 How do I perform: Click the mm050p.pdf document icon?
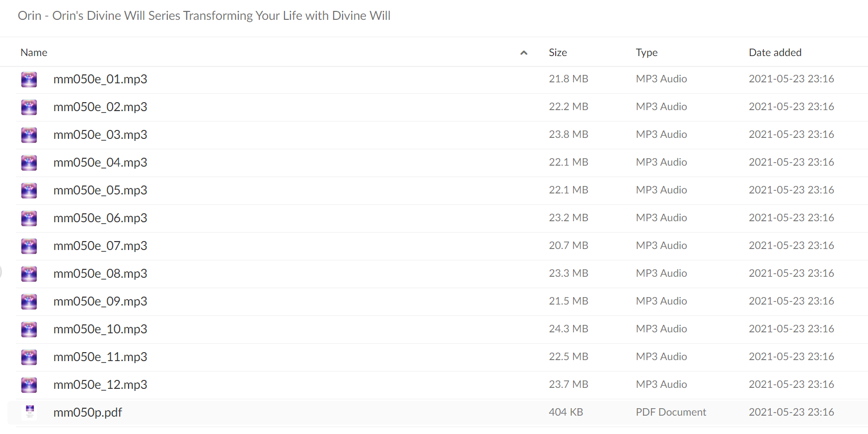coord(30,412)
